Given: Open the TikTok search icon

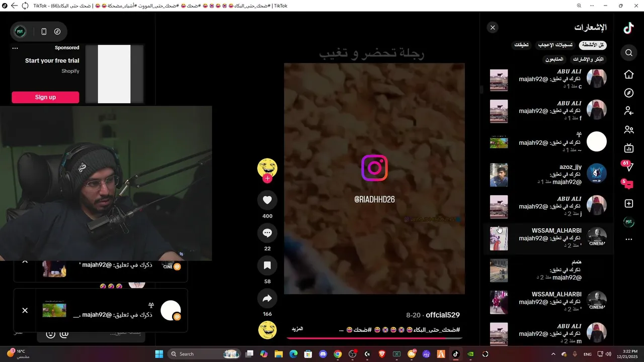Looking at the screenshot, I should pos(629,52).
